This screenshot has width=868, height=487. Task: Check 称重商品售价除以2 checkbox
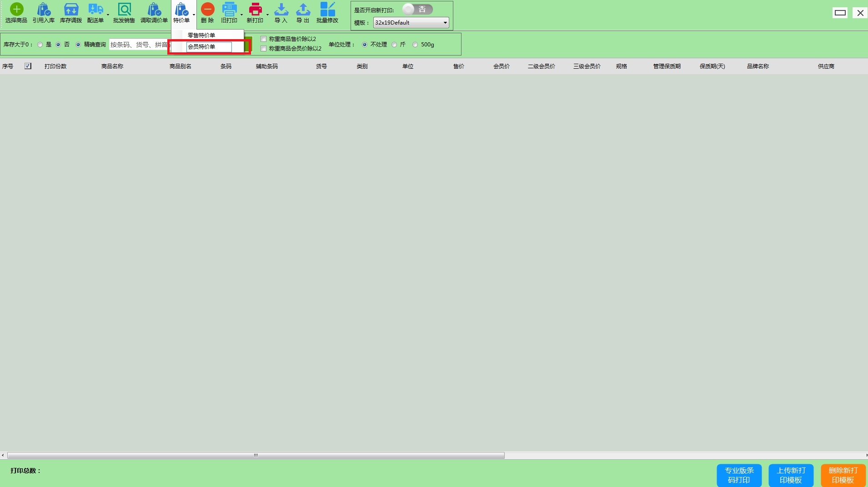click(x=263, y=39)
